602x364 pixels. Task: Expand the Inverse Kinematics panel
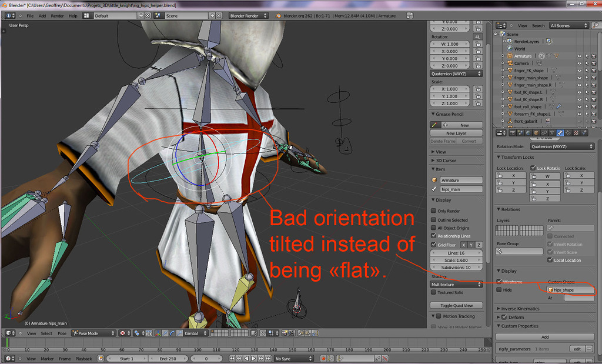[519, 308]
